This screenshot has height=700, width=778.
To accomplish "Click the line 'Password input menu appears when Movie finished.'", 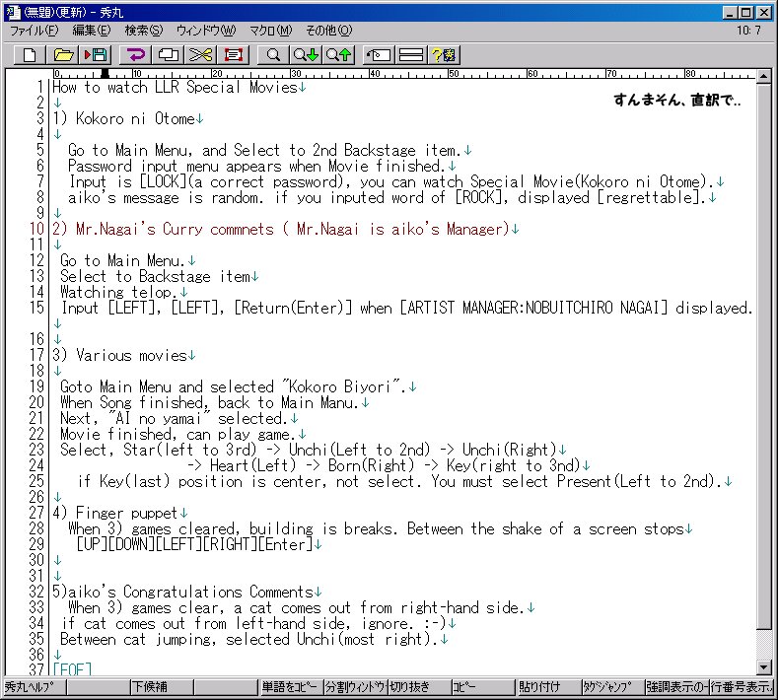I will pos(256,167).
